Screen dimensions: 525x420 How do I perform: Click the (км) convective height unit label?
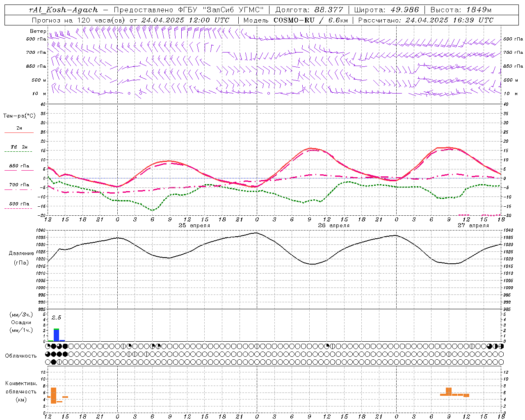pos(21,399)
